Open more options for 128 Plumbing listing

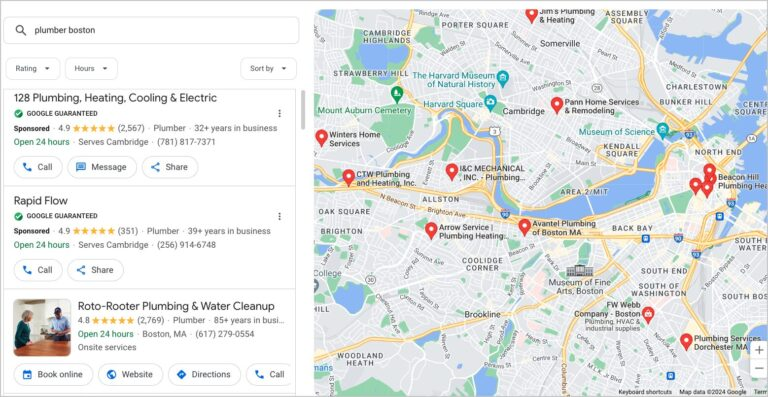(x=280, y=114)
